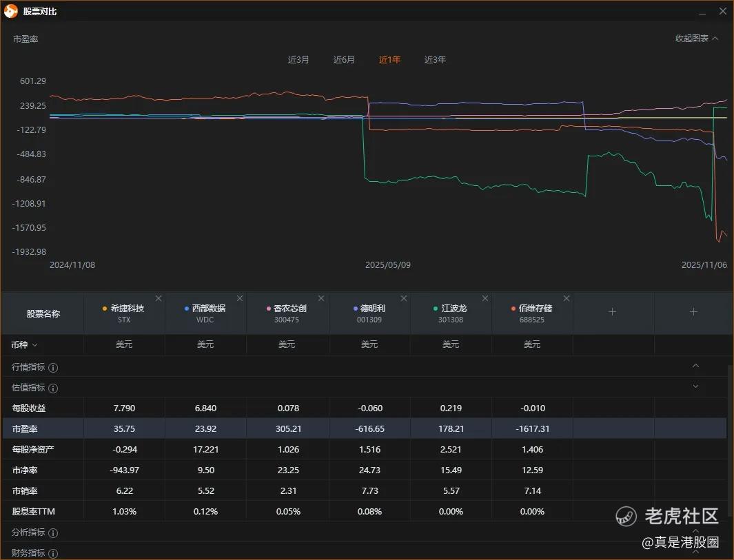Click the blue dot beside 西部数据
The height and width of the screenshot is (560, 734).
pyautogui.click(x=187, y=309)
